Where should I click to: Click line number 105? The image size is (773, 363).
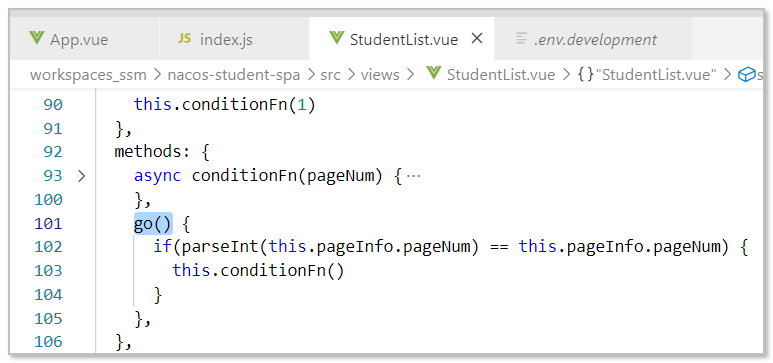coord(48,318)
